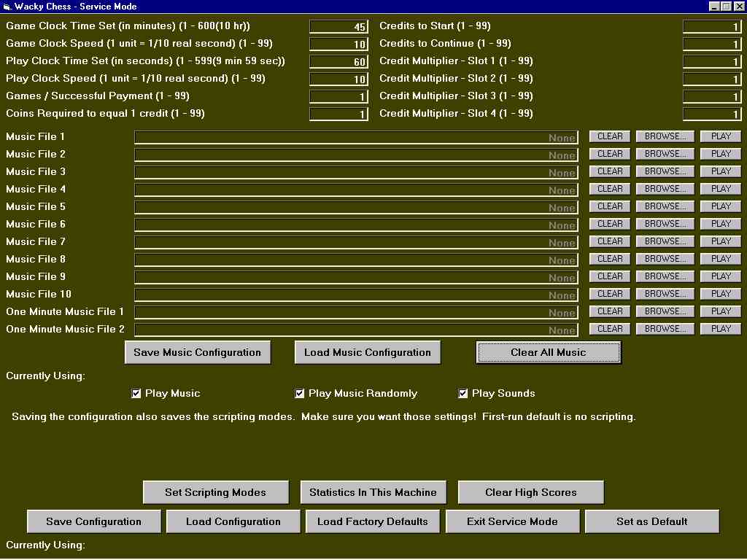Click PLAY for One Minute Music File 2

(721, 329)
